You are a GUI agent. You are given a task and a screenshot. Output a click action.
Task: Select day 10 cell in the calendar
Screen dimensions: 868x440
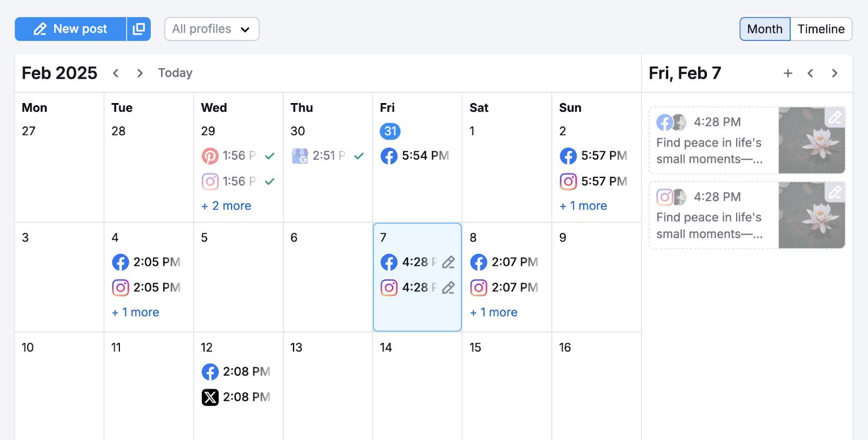pyautogui.click(x=59, y=386)
